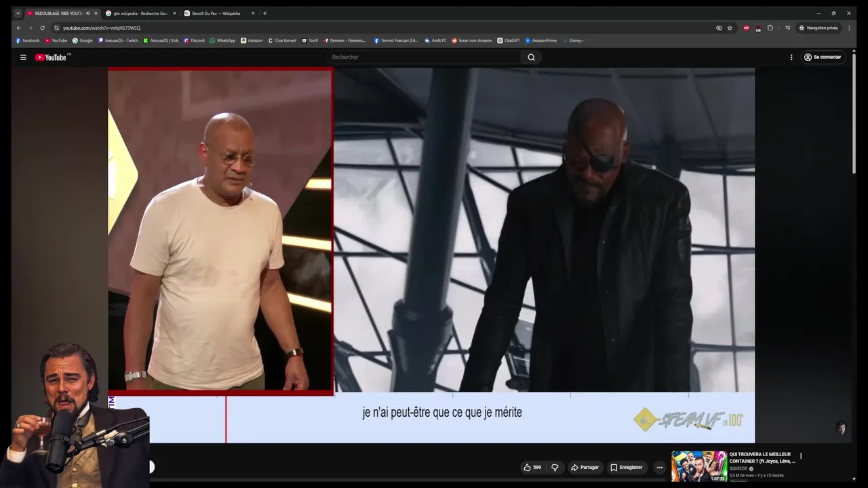Click the address bar URL
Viewport: 868px width, 488px height.
(x=102, y=28)
